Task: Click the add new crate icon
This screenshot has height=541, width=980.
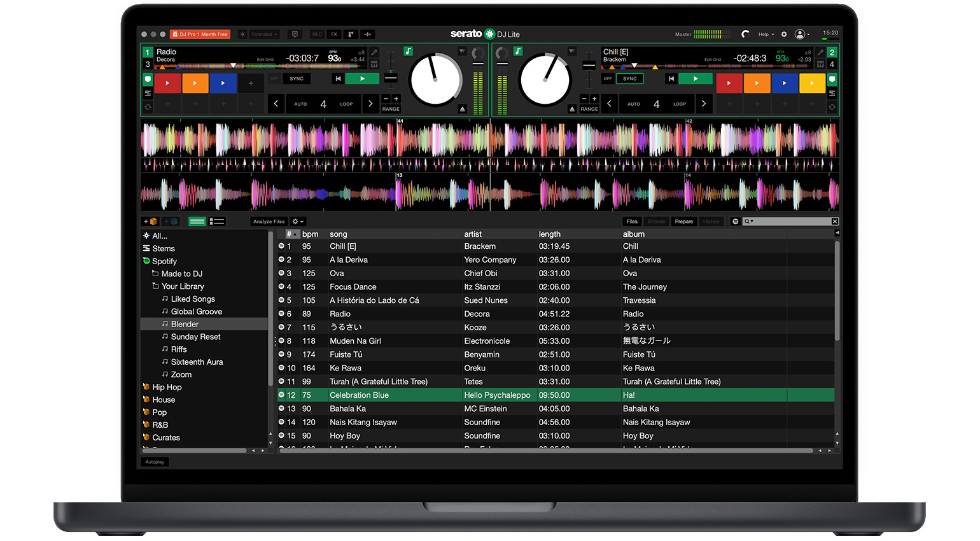Action: click(151, 221)
